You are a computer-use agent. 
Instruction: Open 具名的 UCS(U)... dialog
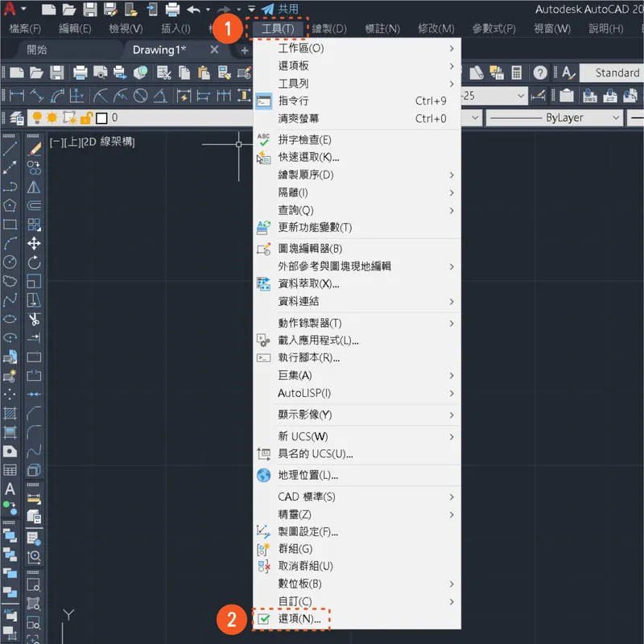(x=357, y=454)
